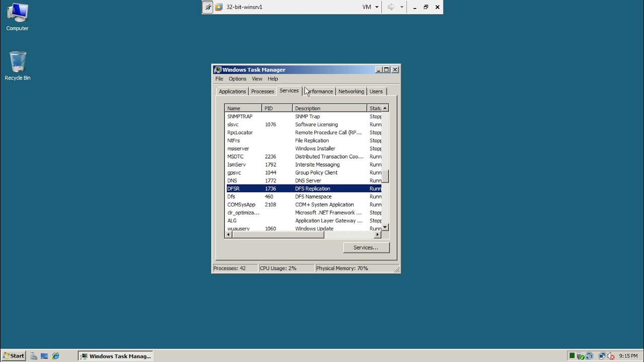Image resolution: width=644 pixels, height=362 pixels.
Task: Click the Task Manager resize grip corner
Action: 396,269
